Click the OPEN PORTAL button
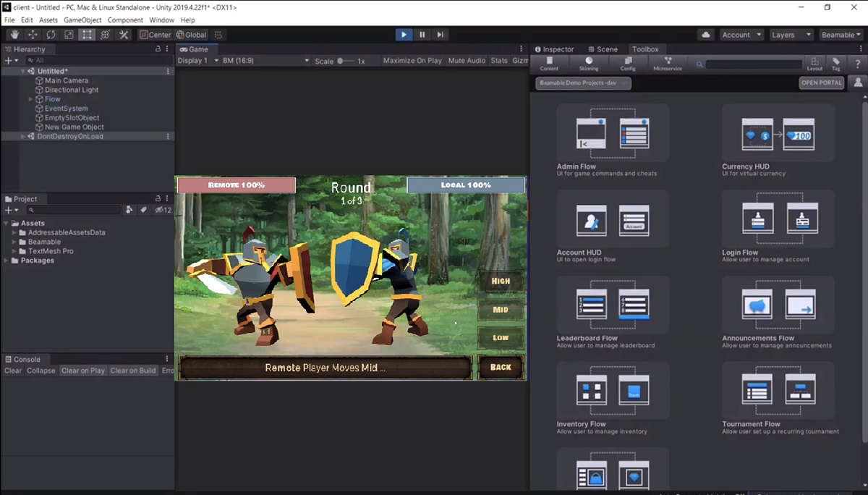Screen dimensions: 868x495 pos(822,83)
